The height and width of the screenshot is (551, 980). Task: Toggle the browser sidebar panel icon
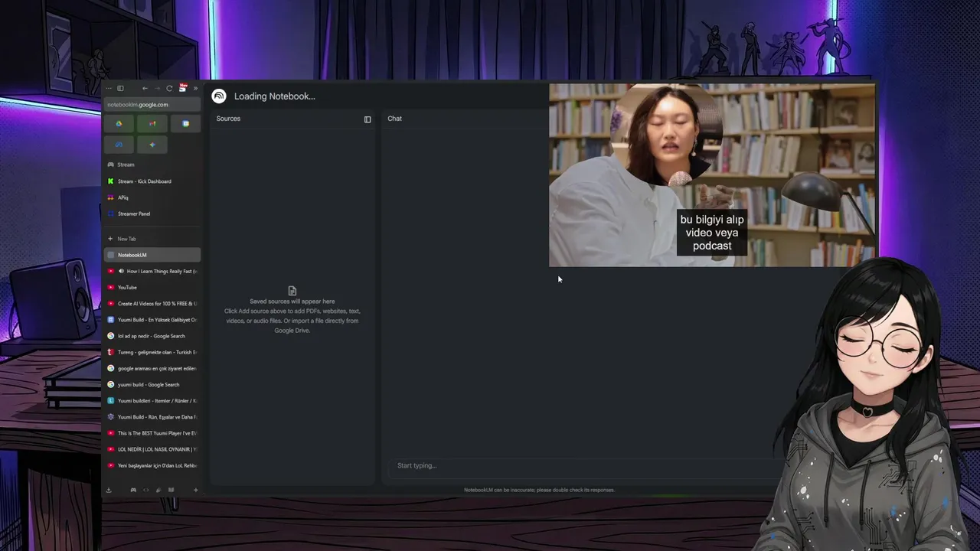coord(120,88)
